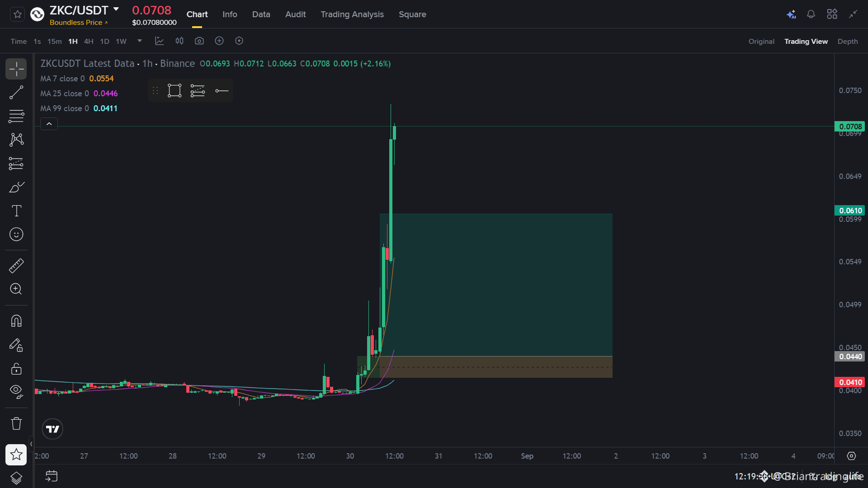
Task: Collapse the indicator legend chevron
Action: pyautogui.click(x=49, y=124)
